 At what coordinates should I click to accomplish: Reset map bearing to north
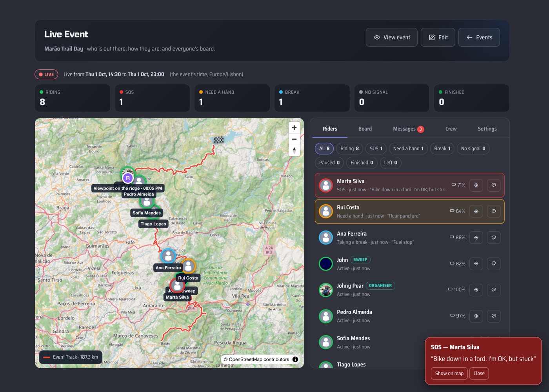click(294, 150)
